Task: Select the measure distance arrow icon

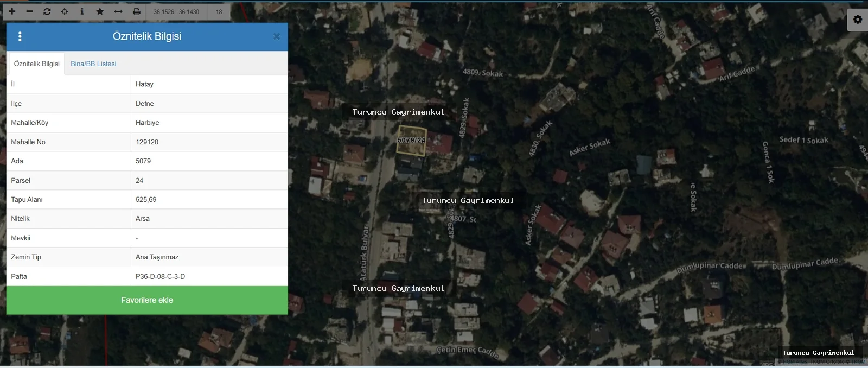Action: point(118,11)
